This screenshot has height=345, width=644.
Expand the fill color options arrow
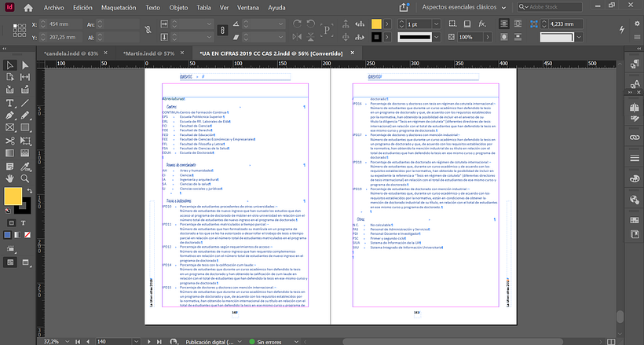387,24
